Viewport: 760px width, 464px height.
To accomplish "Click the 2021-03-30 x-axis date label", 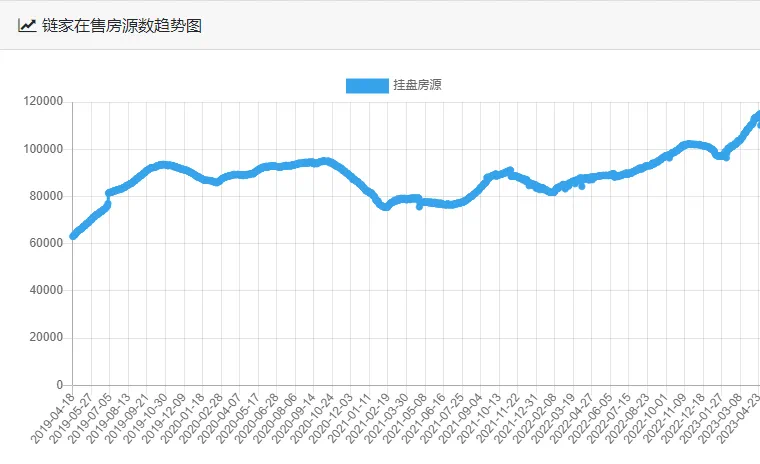I will click(386, 418).
